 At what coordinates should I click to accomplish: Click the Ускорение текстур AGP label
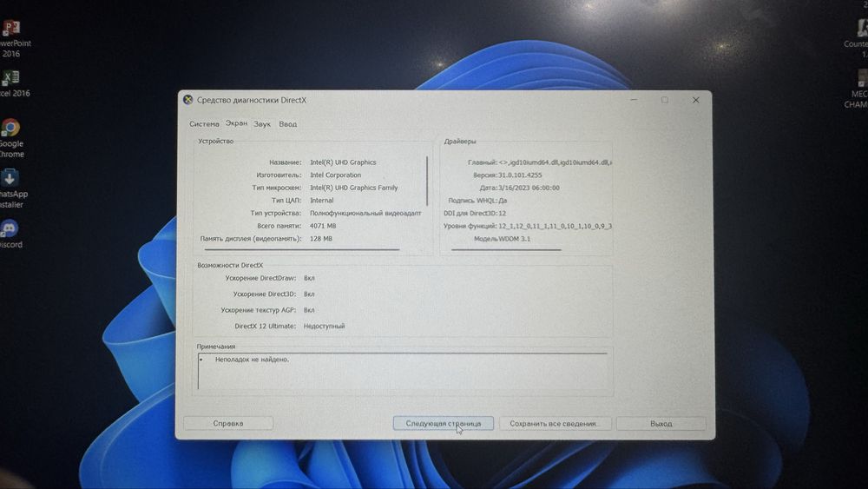click(x=258, y=310)
